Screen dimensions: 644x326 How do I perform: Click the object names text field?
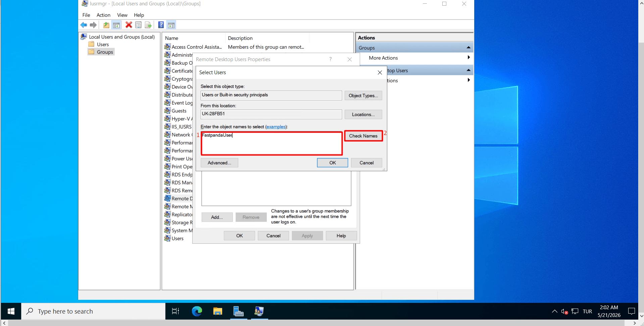click(271, 143)
